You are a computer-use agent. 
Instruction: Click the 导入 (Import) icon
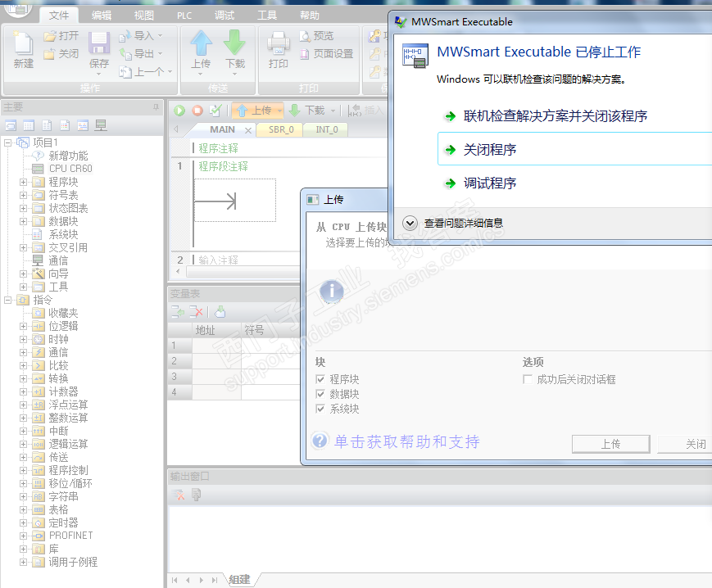tap(125, 36)
